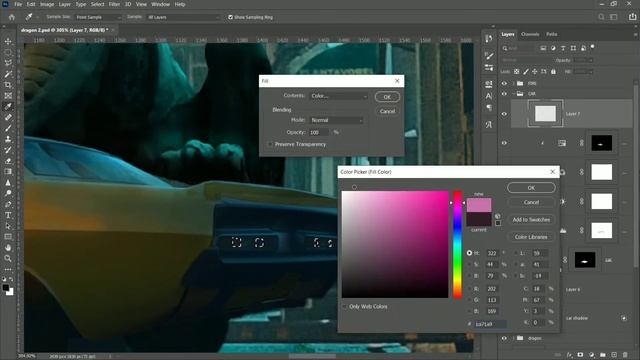Click the Opacity field in Fill dialog
640x360 pixels.
(319, 132)
